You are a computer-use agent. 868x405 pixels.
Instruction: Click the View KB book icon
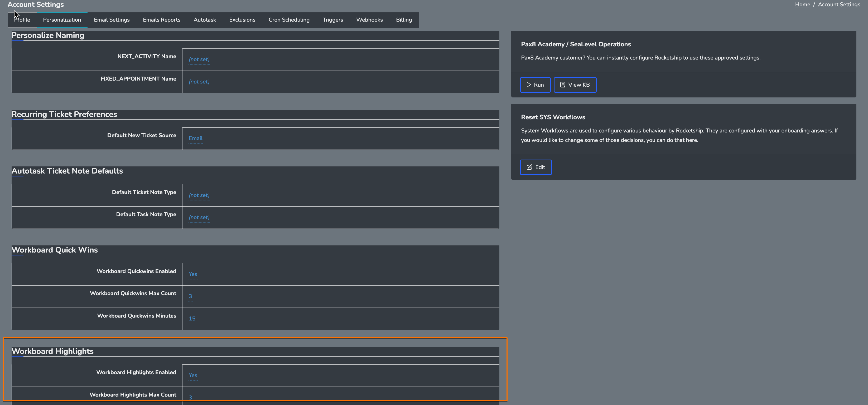pyautogui.click(x=562, y=85)
